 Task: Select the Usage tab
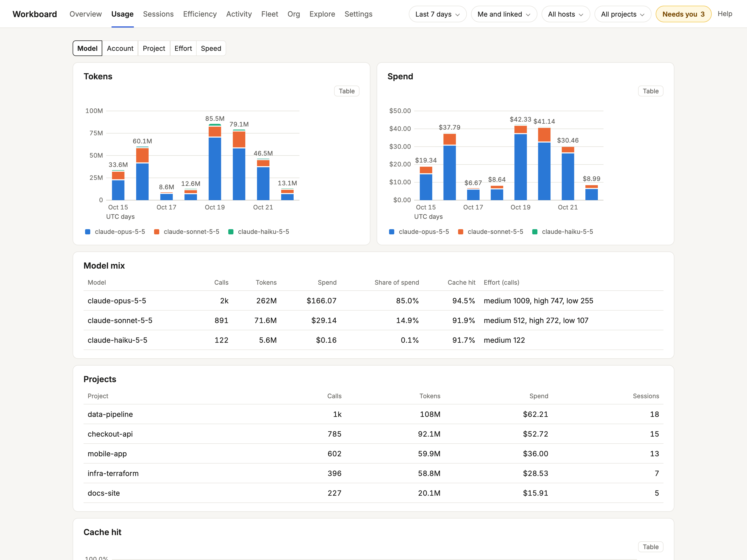pos(122,14)
